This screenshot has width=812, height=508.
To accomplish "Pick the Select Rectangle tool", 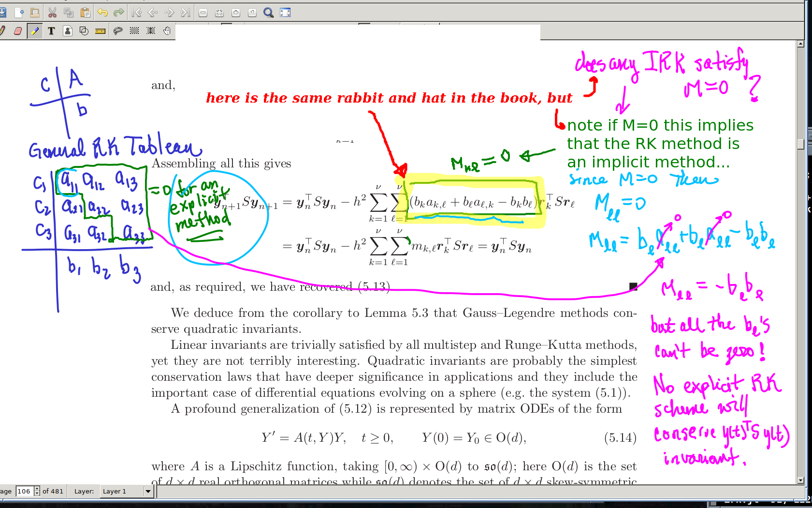I will 134,31.
